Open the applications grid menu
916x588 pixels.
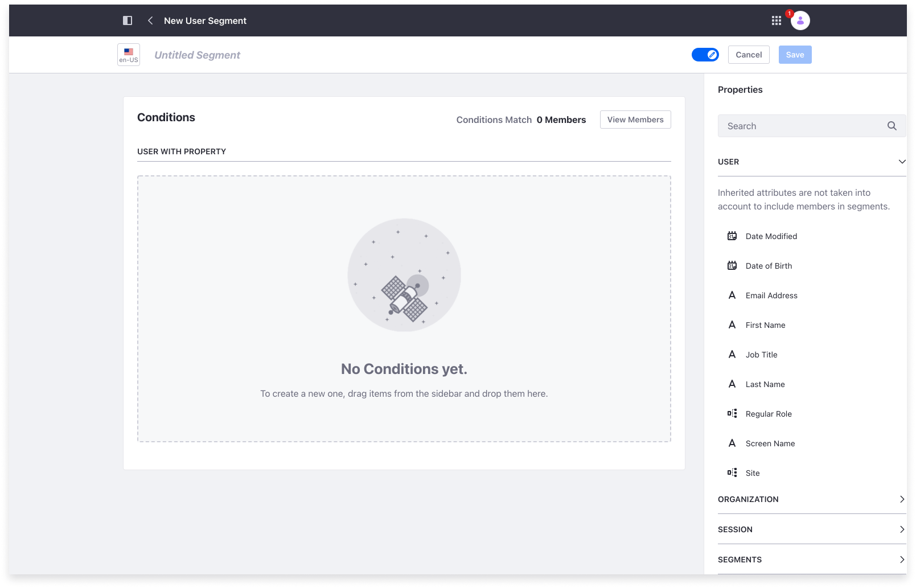776,20
